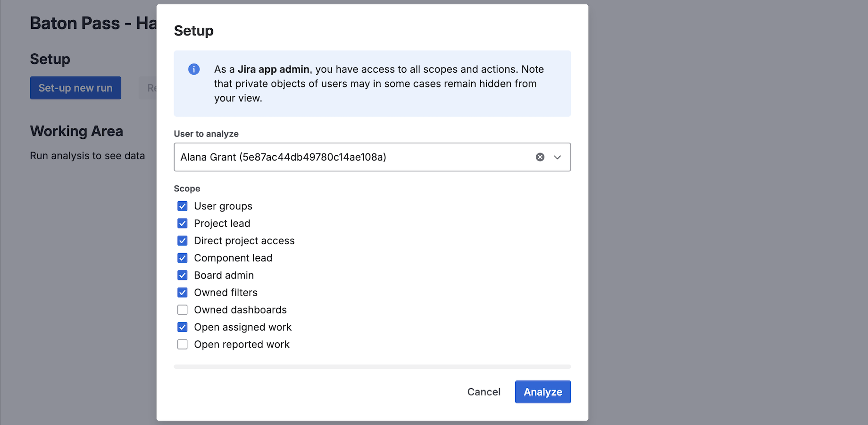The height and width of the screenshot is (425, 868).
Task: Click Set-up new run button
Action: (x=75, y=88)
